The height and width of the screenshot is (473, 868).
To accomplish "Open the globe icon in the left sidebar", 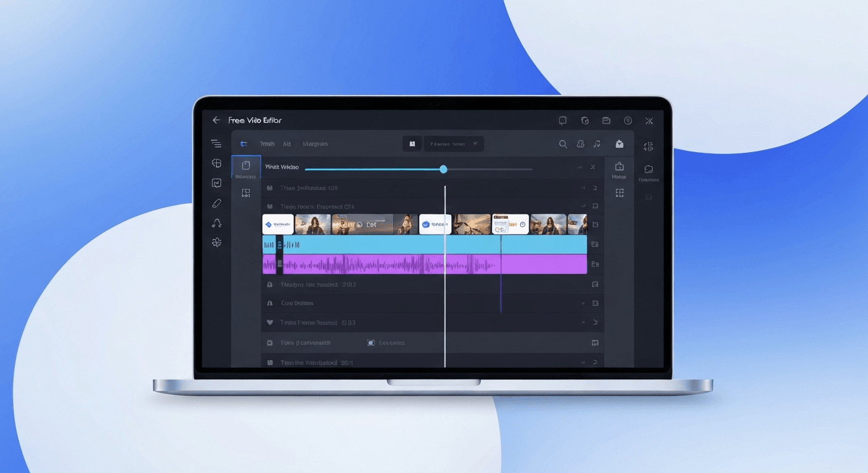I will (216, 163).
